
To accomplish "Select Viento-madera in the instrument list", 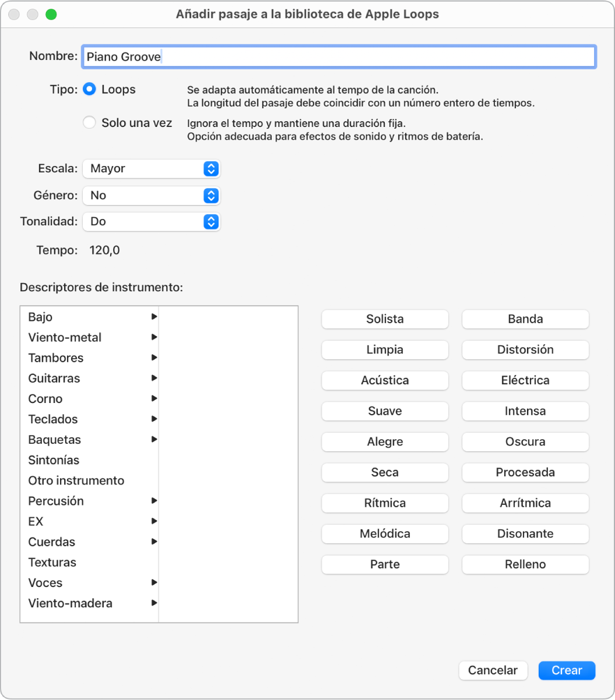I will (x=90, y=603).
